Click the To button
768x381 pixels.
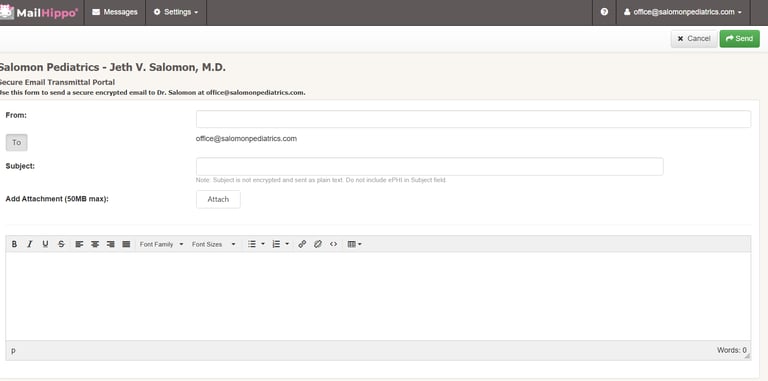pyautogui.click(x=17, y=143)
